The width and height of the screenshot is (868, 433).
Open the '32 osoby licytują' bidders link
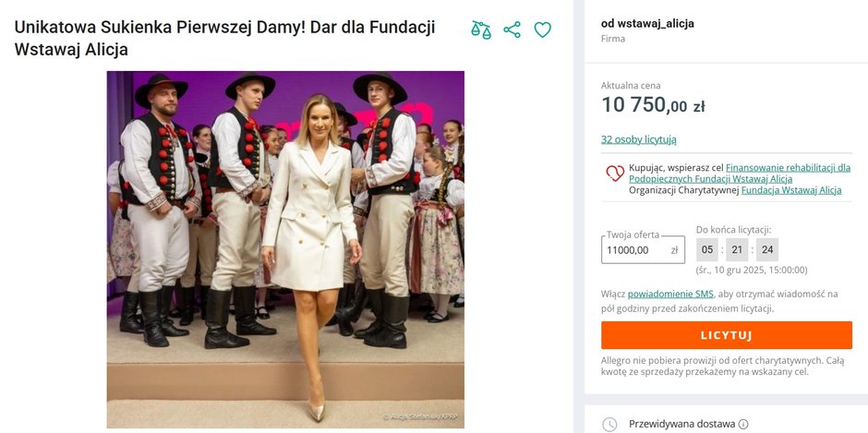click(639, 139)
